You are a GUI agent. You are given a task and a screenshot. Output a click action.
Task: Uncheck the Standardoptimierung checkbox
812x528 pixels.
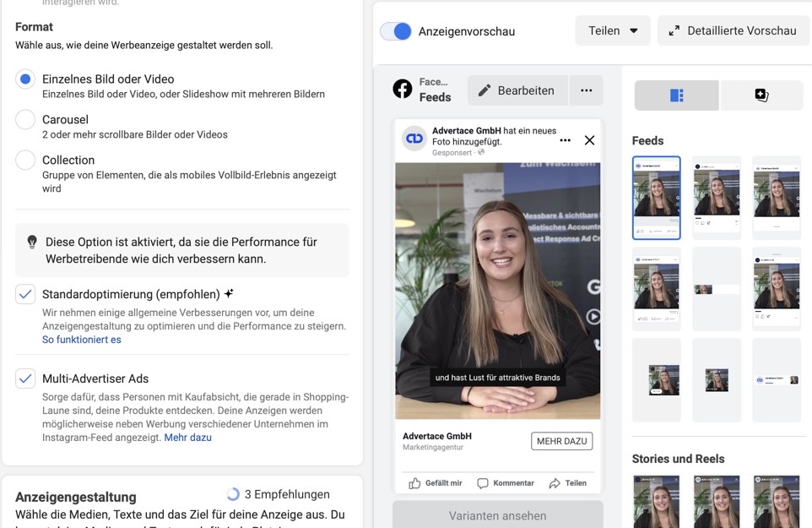click(24, 294)
